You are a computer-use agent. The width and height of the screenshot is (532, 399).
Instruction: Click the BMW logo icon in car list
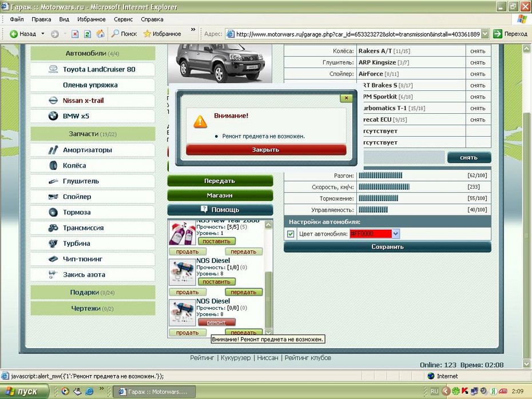click(x=53, y=116)
